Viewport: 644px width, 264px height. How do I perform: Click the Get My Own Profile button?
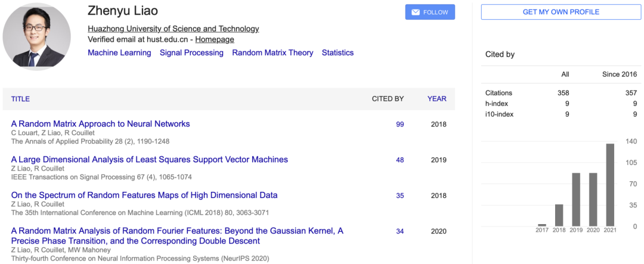[x=561, y=12]
